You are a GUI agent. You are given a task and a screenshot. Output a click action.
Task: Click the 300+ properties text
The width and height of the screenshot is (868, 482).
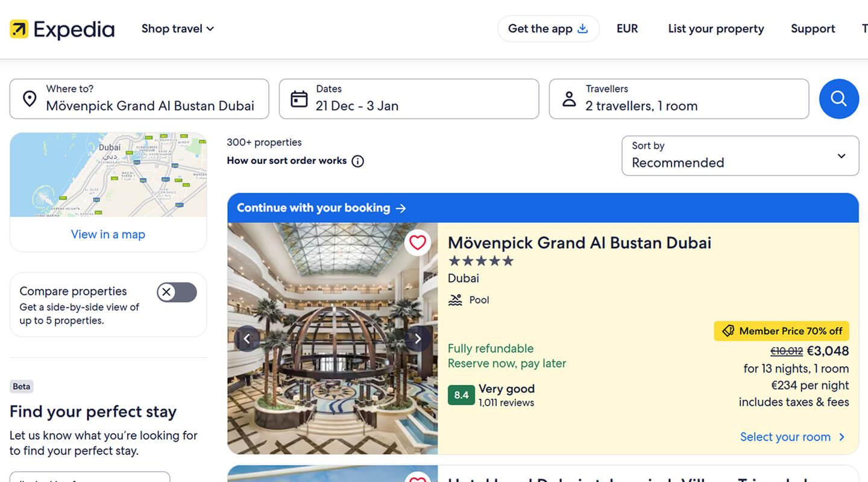tap(264, 142)
